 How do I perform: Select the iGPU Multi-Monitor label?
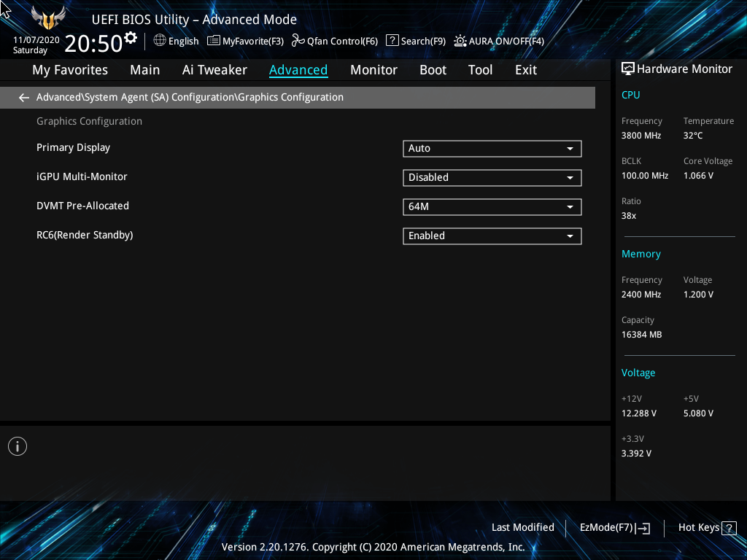82,176
